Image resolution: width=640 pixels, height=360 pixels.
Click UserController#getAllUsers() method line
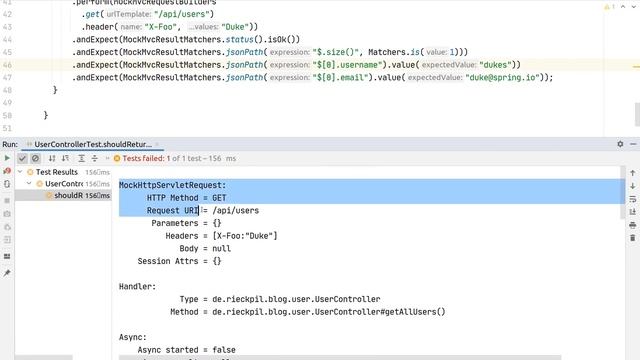(308, 312)
